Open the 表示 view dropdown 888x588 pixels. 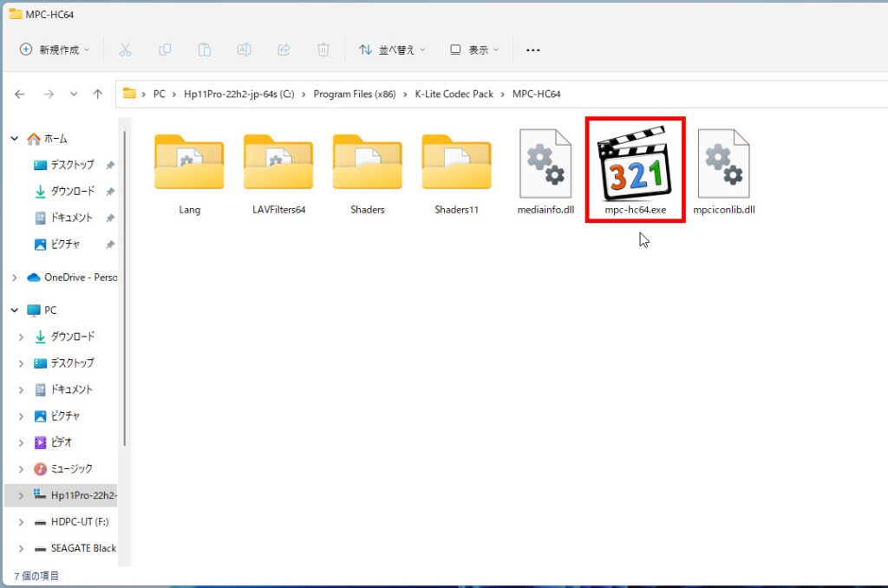click(x=474, y=50)
